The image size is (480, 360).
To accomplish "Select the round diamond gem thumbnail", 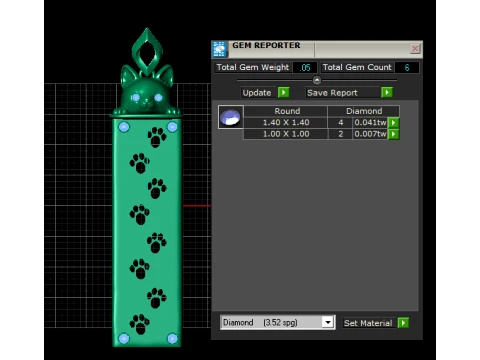I will 230,117.
